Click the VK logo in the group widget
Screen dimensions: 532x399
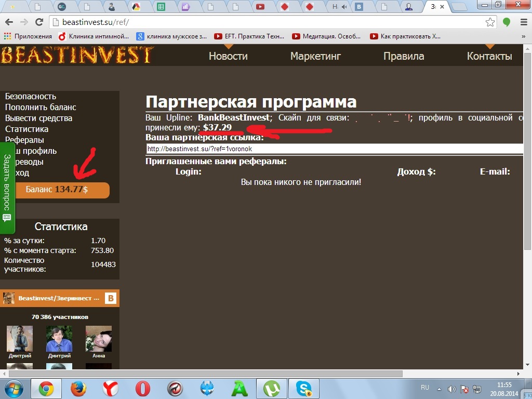110,298
